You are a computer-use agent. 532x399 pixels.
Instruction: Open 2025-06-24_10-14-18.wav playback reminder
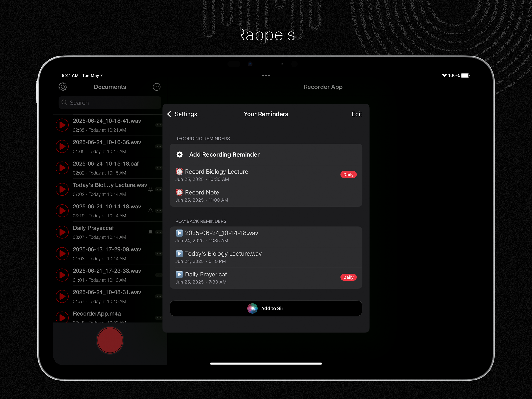266,237
